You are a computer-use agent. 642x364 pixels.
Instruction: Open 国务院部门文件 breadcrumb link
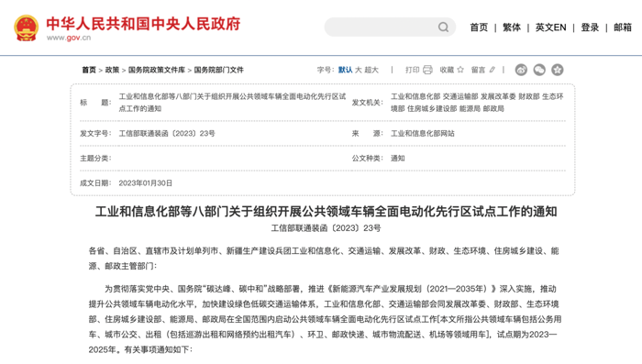click(x=218, y=70)
